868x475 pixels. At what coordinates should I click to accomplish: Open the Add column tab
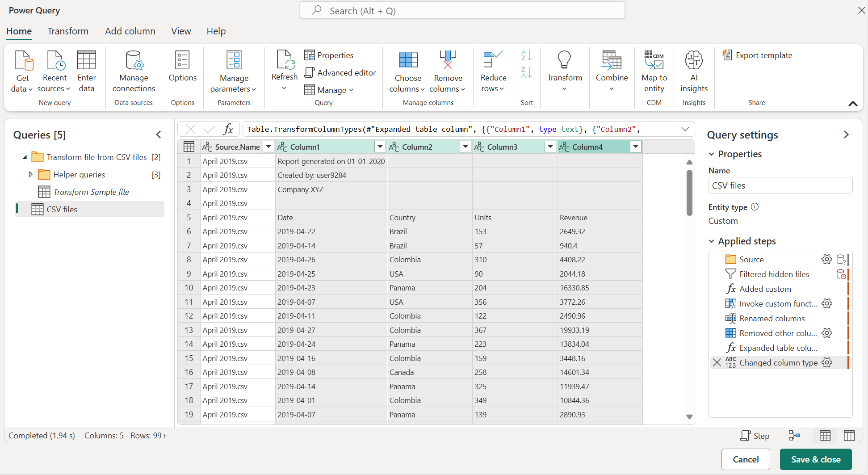click(130, 31)
